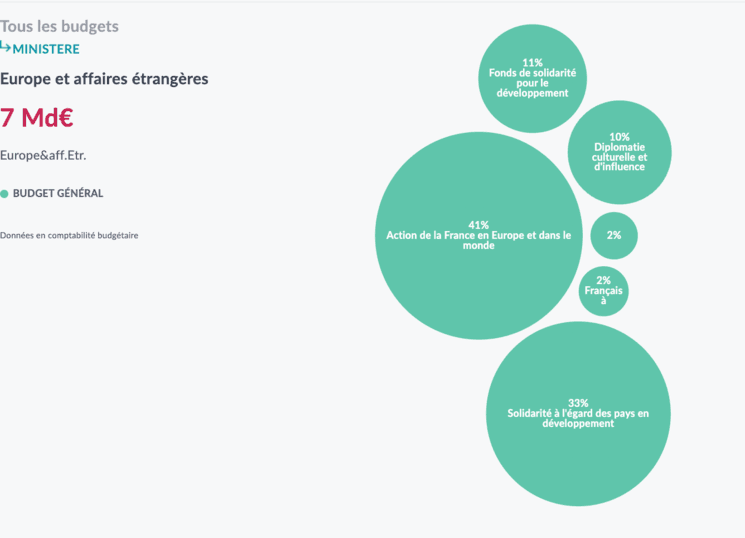Click the Données en comptabilité budgétaire note

pyautogui.click(x=69, y=236)
